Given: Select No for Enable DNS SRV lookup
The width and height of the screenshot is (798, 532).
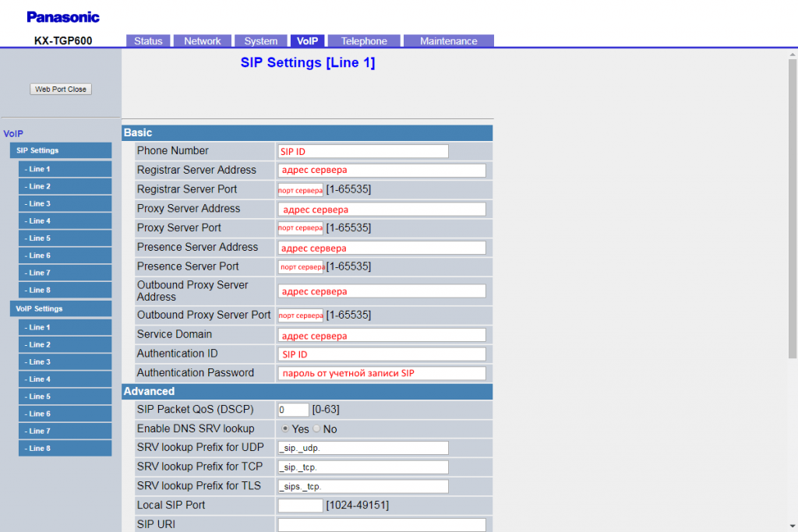Looking at the screenshot, I should tap(316, 428).
